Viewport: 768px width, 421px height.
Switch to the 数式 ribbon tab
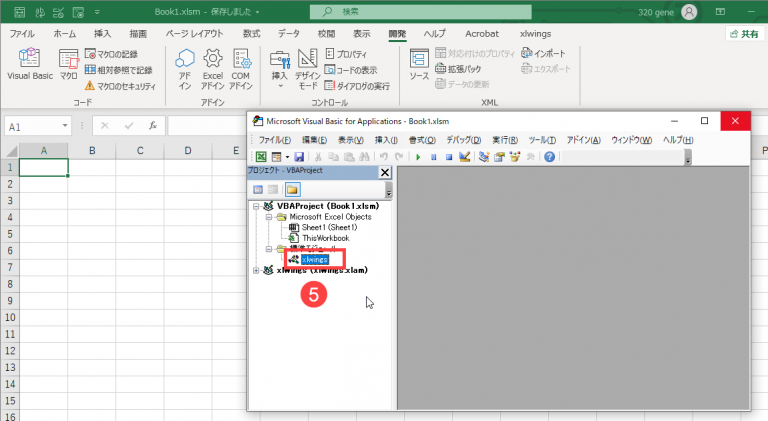pyautogui.click(x=251, y=34)
